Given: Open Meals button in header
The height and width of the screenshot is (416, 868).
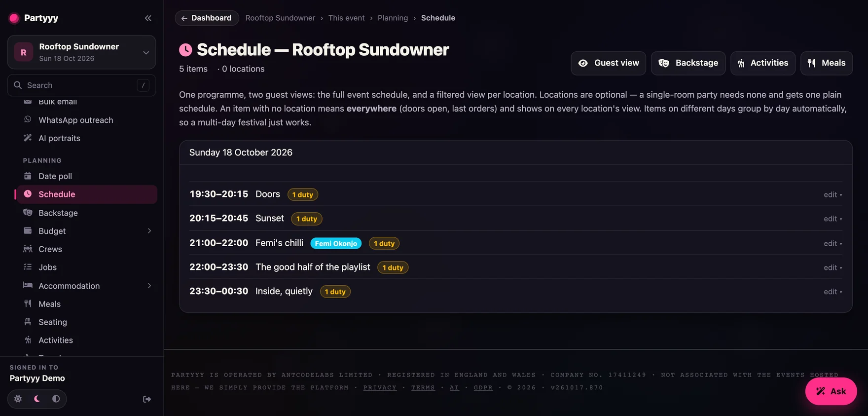Looking at the screenshot, I should coord(826,63).
